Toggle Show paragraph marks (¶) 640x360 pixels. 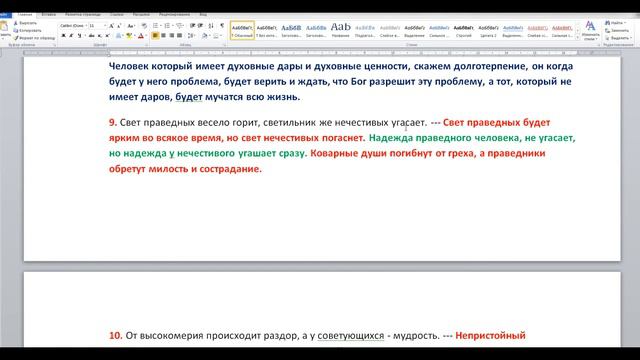(x=222, y=26)
